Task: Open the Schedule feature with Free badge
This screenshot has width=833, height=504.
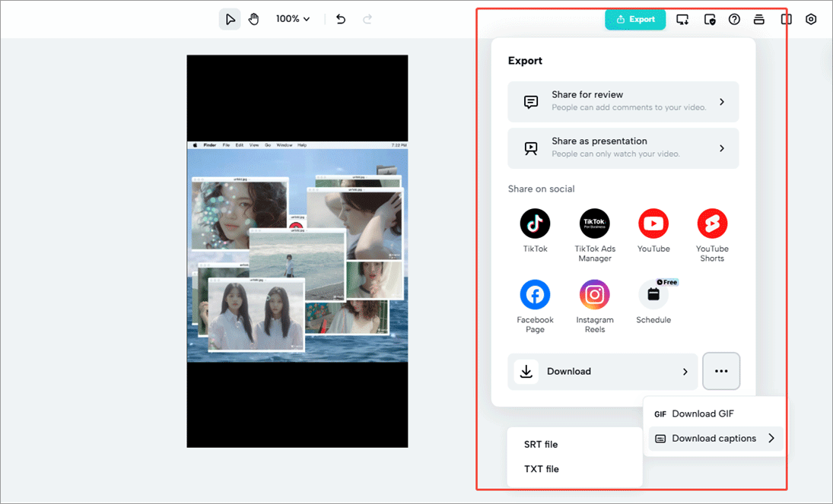Action: (x=653, y=294)
